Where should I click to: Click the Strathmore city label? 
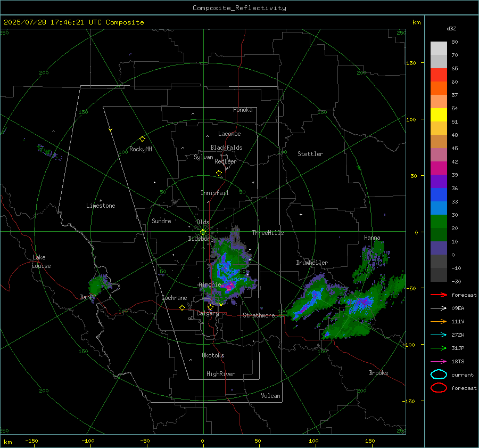(259, 315)
